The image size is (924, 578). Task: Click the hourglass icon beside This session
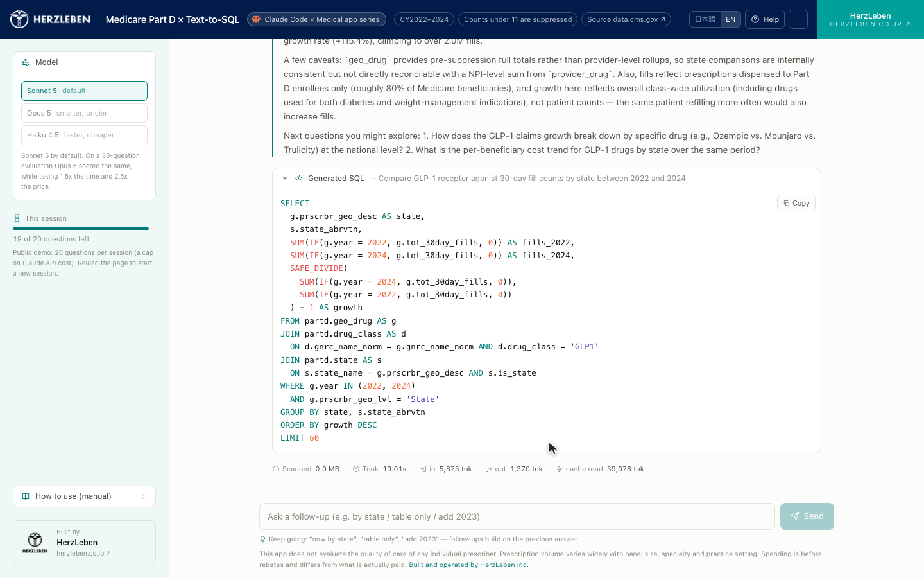coord(17,218)
